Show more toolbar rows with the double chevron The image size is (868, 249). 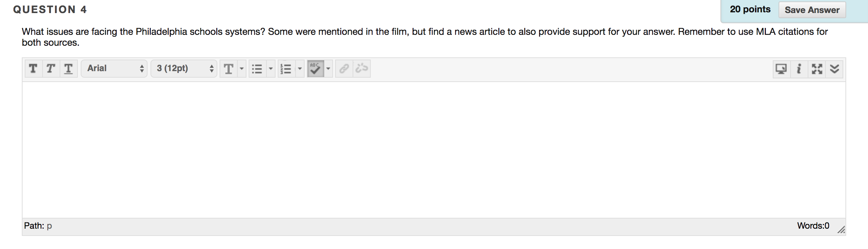pos(835,69)
